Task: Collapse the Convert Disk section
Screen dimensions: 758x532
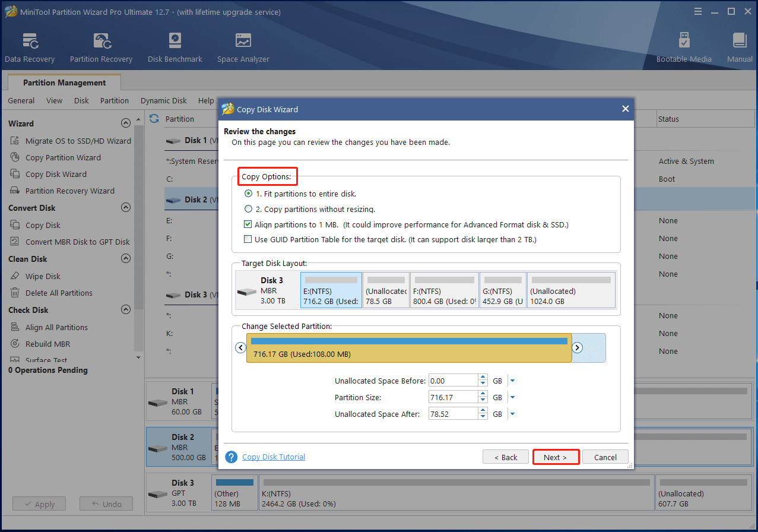Action: tap(125, 208)
